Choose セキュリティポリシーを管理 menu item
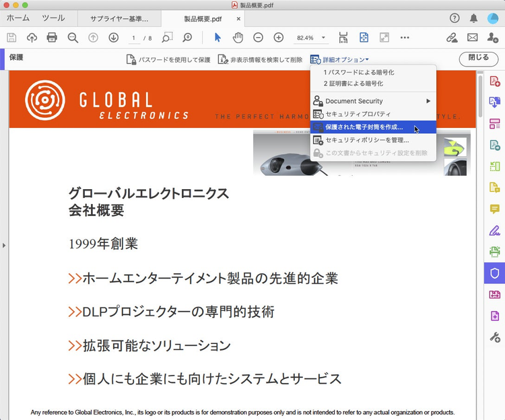The width and height of the screenshot is (505, 420). pyautogui.click(x=373, y=140)
